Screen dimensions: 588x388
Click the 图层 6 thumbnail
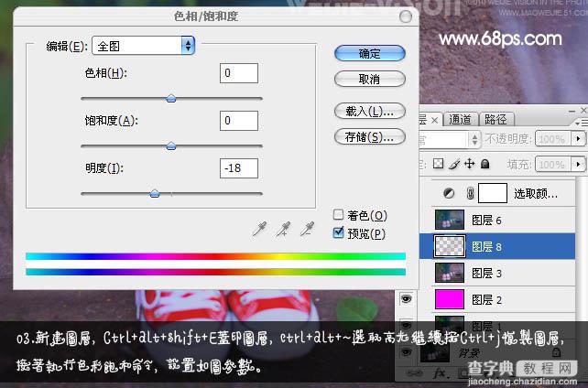(x=450, y=220)
